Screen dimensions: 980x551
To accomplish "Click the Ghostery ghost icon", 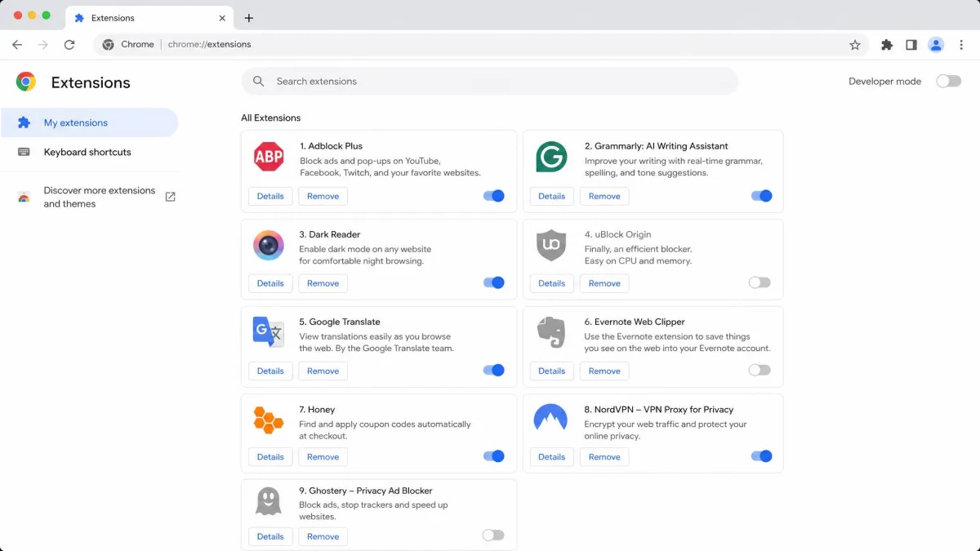I will (269, 501).
